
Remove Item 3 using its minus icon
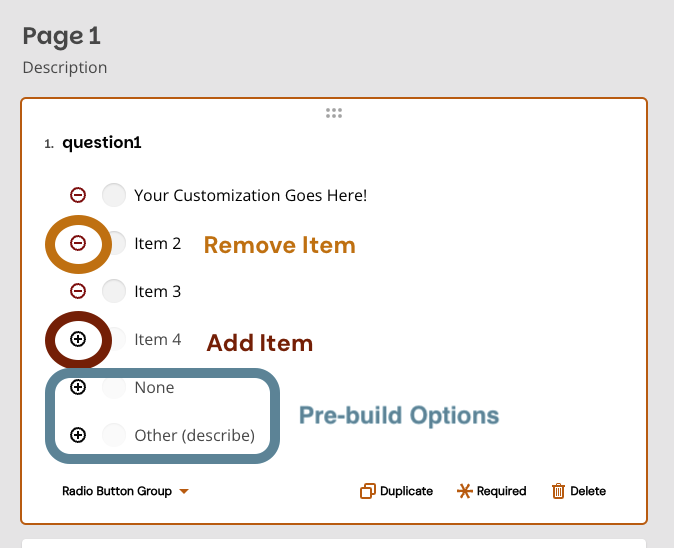click(x=78, y=291)
